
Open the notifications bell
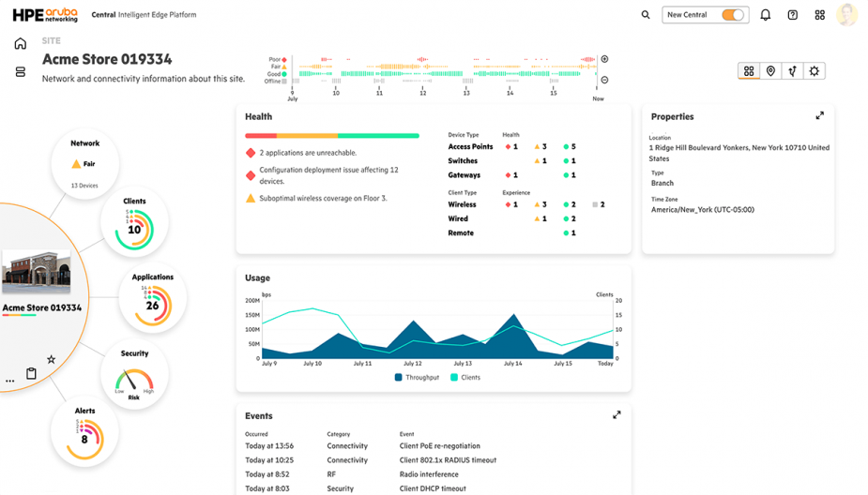tap(765, 15)
